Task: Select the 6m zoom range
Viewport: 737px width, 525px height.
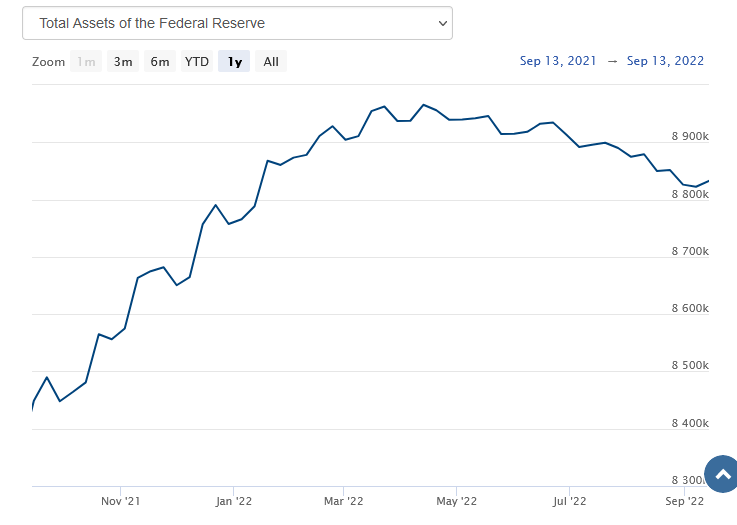Action: tap(160, 62)
